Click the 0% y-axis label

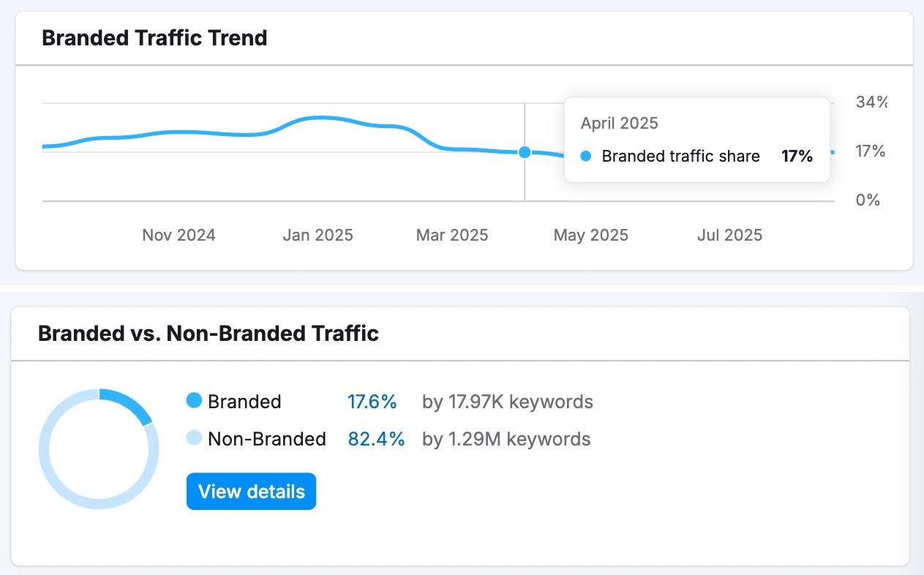(x=868, y=200)
